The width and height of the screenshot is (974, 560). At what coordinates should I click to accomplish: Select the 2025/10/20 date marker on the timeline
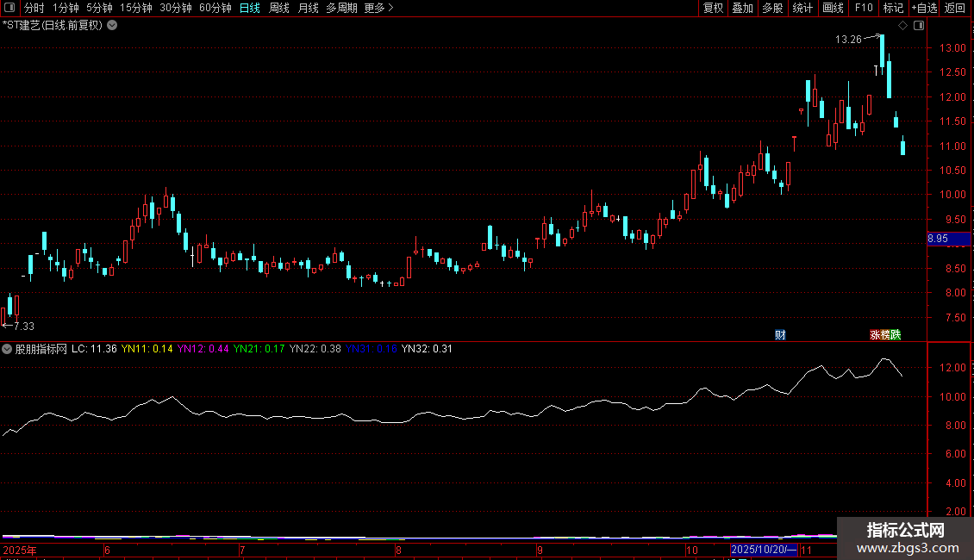click(x=764, y=550)
